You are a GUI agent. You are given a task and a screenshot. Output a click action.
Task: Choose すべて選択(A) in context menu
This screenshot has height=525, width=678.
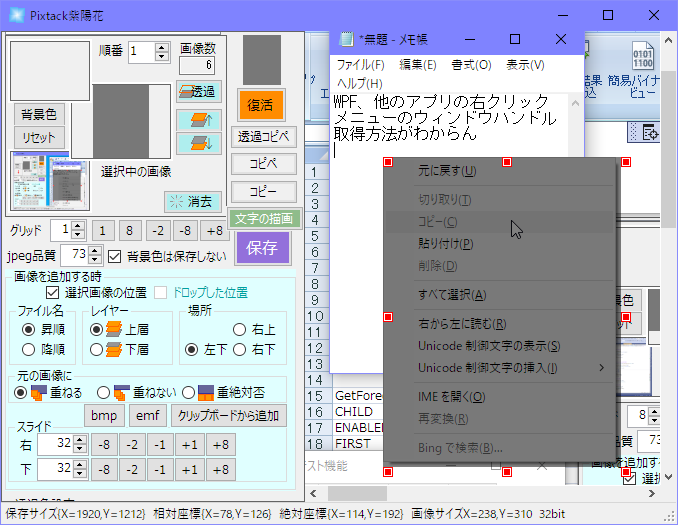[499, 295]
